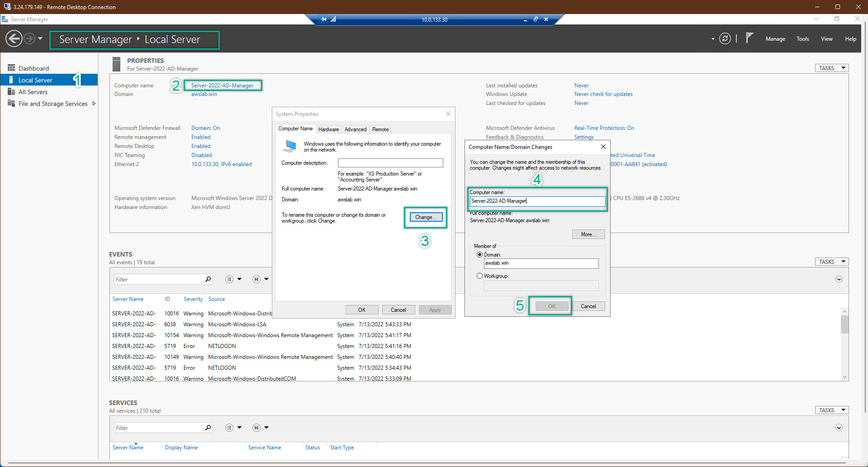The image size is (868, 467).
Task: Click Never check for updates link
Action: tap(603, 94)
